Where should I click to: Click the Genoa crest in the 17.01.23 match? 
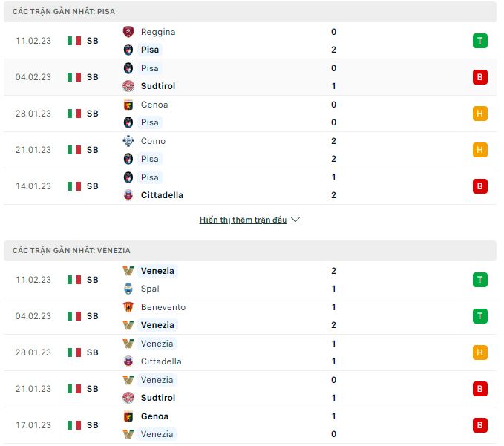[128, 416]
